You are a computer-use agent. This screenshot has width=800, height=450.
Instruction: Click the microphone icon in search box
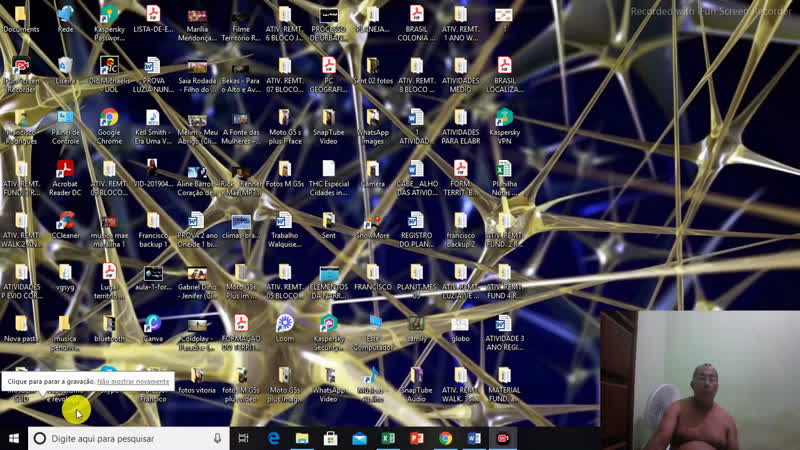coord(217,438)
